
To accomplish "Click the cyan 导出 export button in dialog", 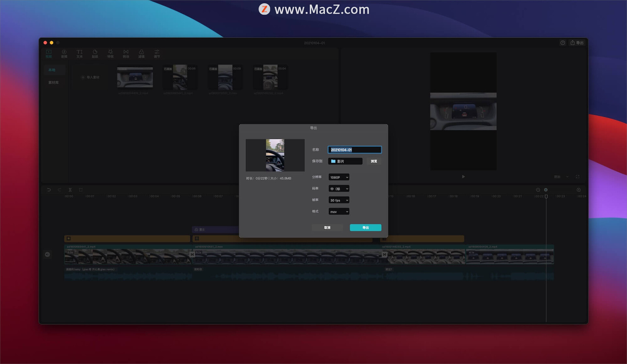I will pos(365,228).
